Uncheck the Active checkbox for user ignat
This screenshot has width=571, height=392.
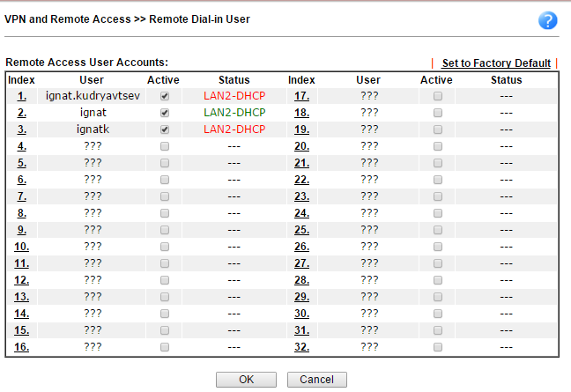click(x=164, y=113)
